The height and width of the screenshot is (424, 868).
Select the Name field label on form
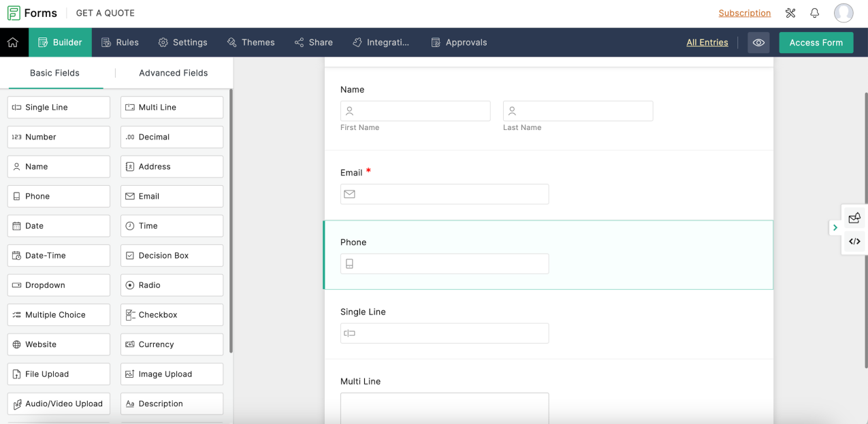352,90
